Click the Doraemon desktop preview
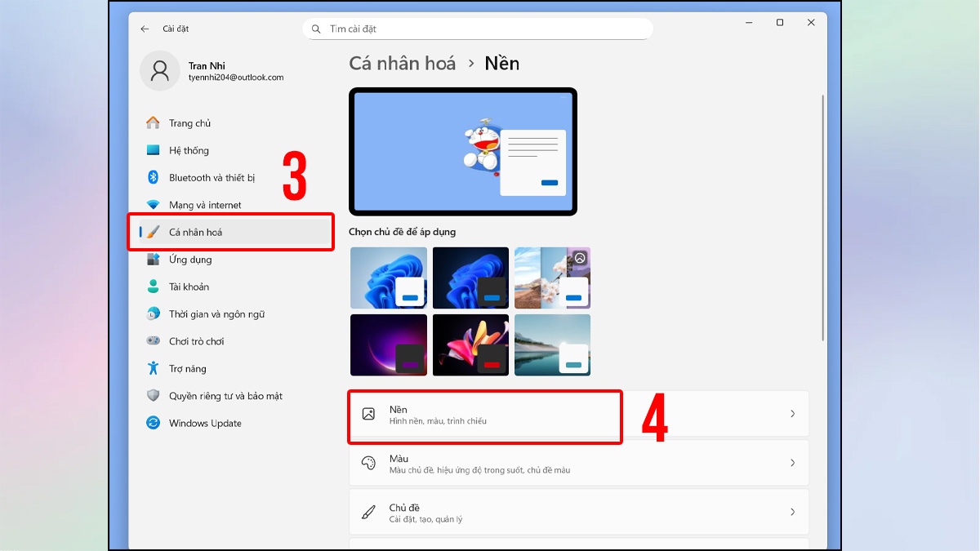The height and width of the screenshot is (551, 980). click(x=463, y=152)
